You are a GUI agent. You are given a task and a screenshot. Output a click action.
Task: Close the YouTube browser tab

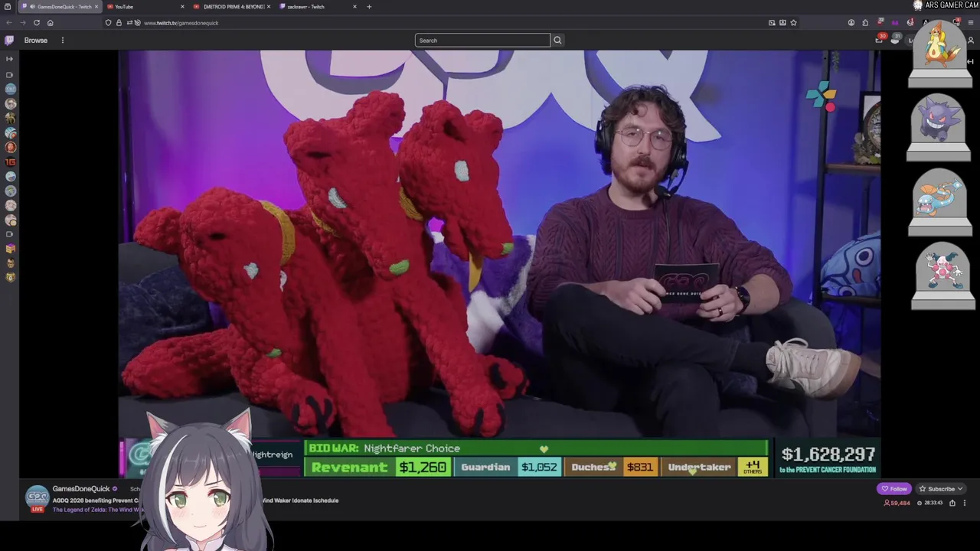tap(182, 7)
